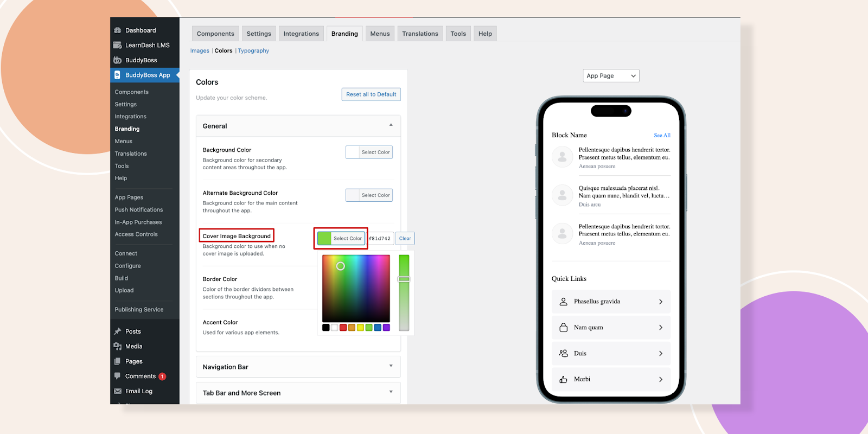Click the chevron arrow on Morbi row
The width and height of the screenshot is (868, 434).
click(661, 380)
